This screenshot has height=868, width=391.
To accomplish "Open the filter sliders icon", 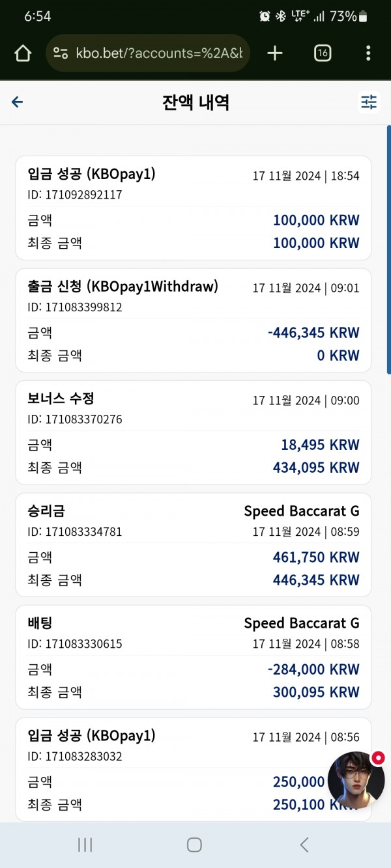I will [x=369, y=102].
